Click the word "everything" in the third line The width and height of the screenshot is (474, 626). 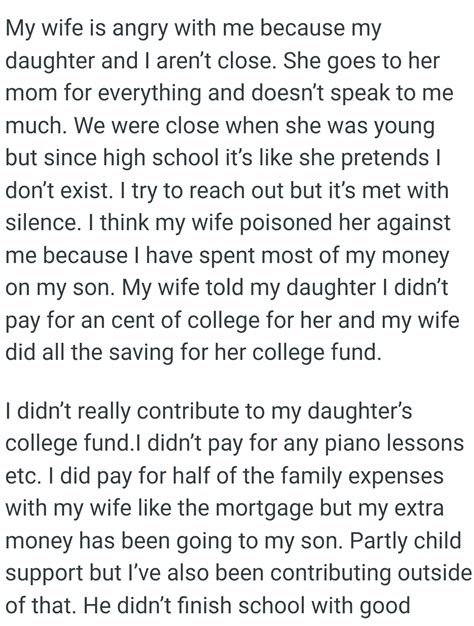149,94
